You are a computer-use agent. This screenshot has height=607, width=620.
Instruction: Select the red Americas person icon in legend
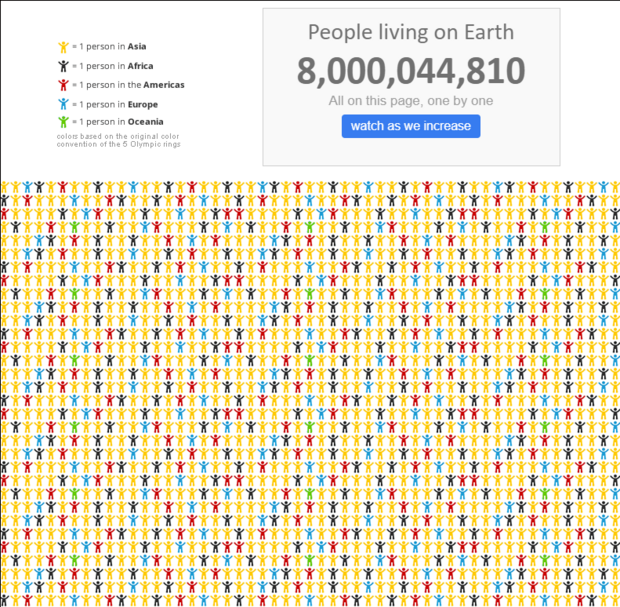click(63, 85)
